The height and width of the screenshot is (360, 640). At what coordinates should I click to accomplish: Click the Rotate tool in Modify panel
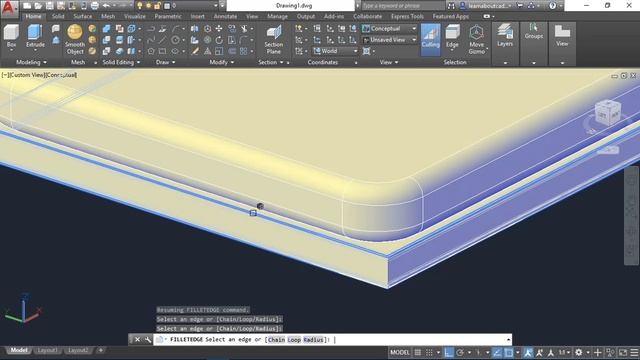[219, 40]
